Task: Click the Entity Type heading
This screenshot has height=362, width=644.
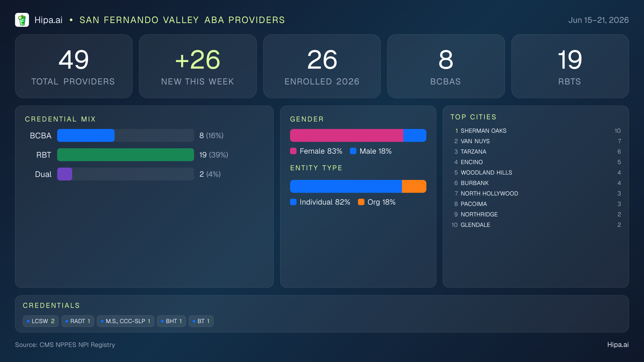Action: click(316, 168)
